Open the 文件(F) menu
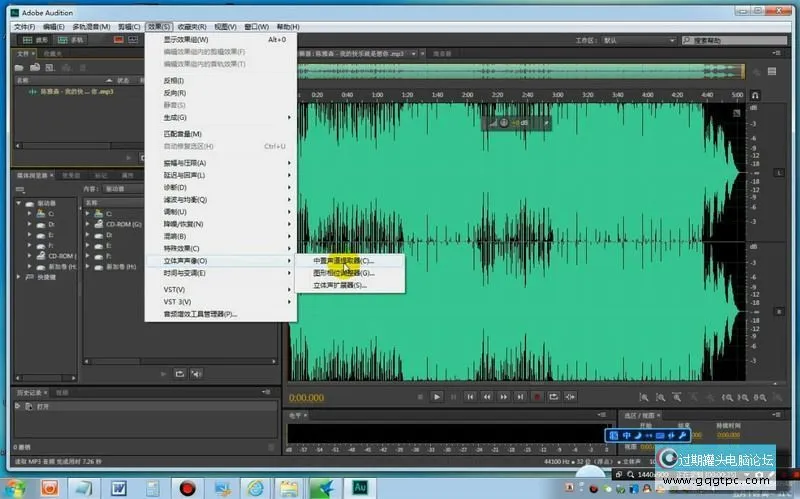This screenshot has width=800, height=499. click(x=24, y=26)
